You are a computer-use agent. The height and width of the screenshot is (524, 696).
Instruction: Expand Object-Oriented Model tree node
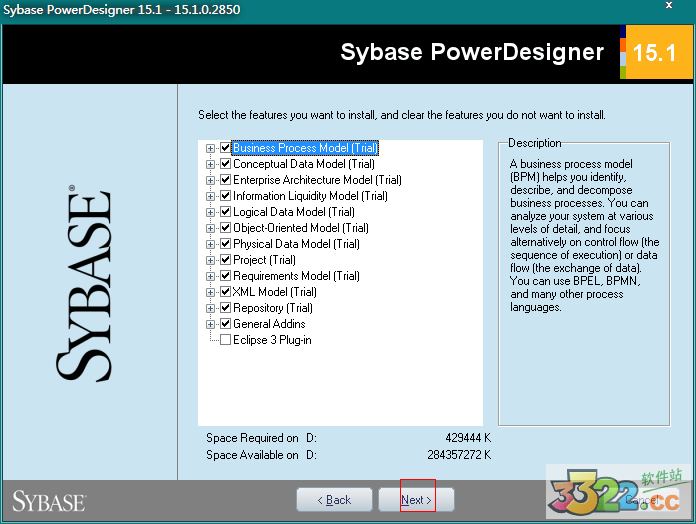tap(210, 228)
